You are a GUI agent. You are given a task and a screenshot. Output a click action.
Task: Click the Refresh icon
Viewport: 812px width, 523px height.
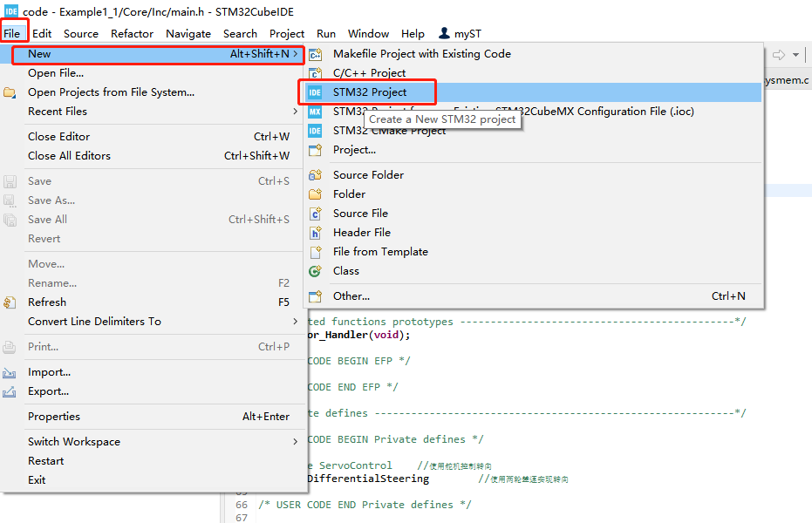[10, 302]
